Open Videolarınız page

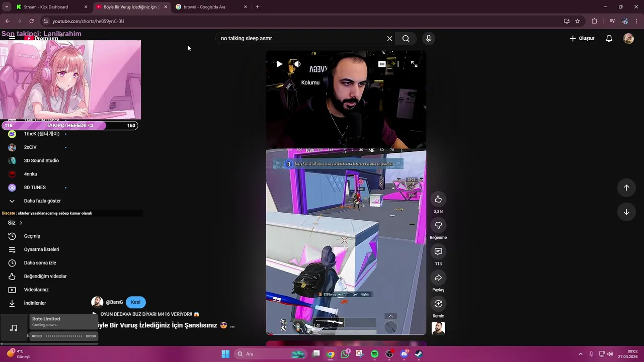36,290
